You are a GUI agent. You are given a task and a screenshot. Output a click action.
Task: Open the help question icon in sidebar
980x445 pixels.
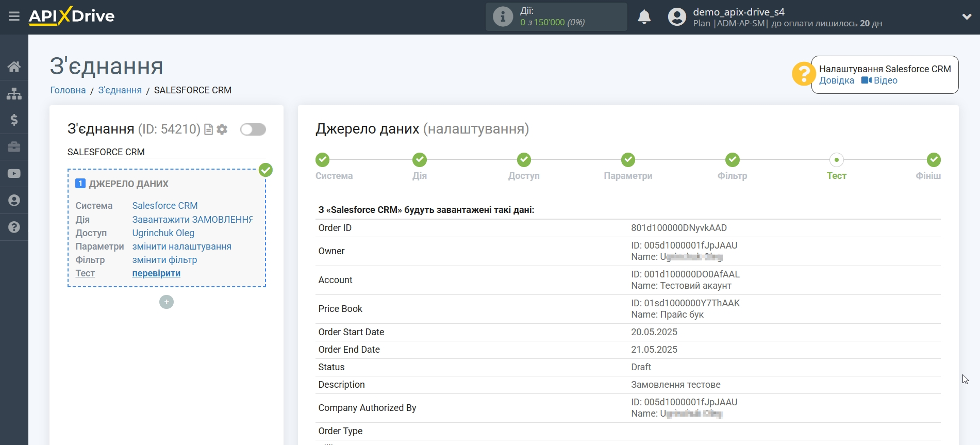[x=14, y=227]
